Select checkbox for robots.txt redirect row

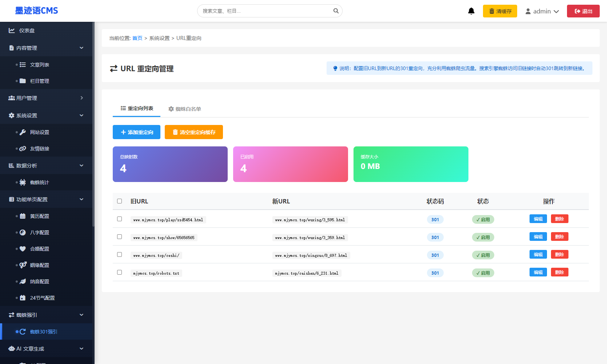pos(119,272)
